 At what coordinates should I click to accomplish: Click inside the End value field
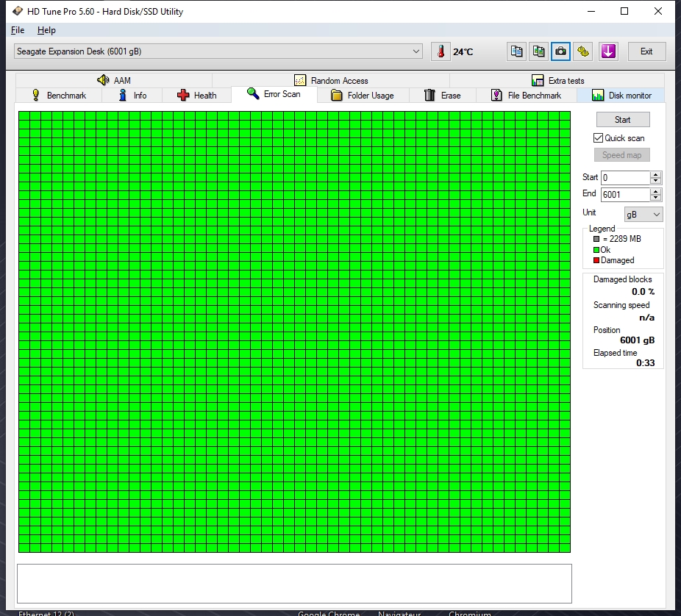[x=624, y=195]
